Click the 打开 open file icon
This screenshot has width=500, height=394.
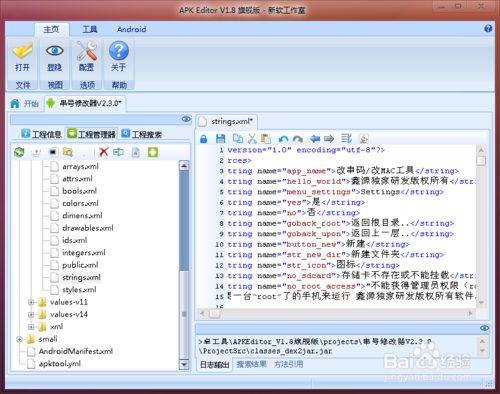(23, 57)
